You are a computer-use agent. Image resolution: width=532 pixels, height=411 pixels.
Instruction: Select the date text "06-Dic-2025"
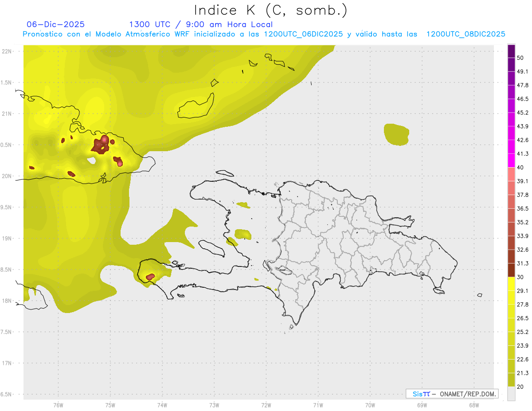55,24
